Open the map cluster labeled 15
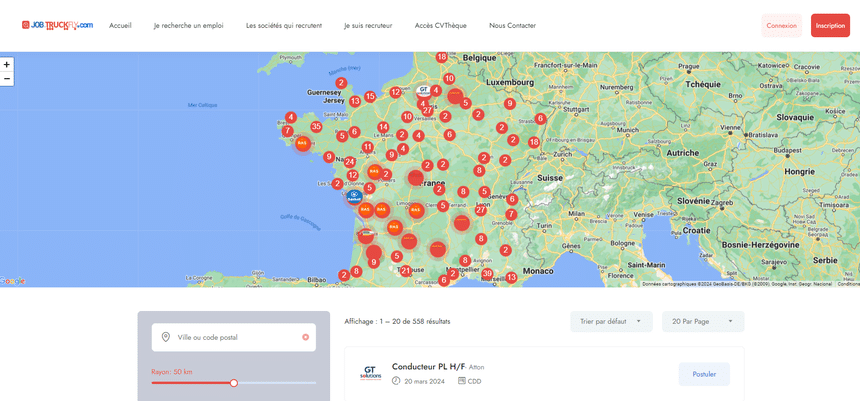This screenshot has width=860, height=401. click(x=370, y=97)
